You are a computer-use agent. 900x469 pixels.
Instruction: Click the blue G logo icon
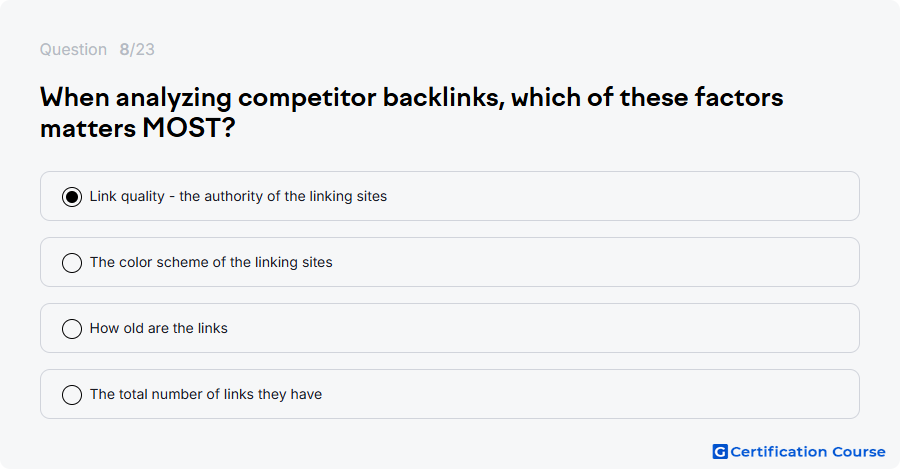tap(720, 452)
